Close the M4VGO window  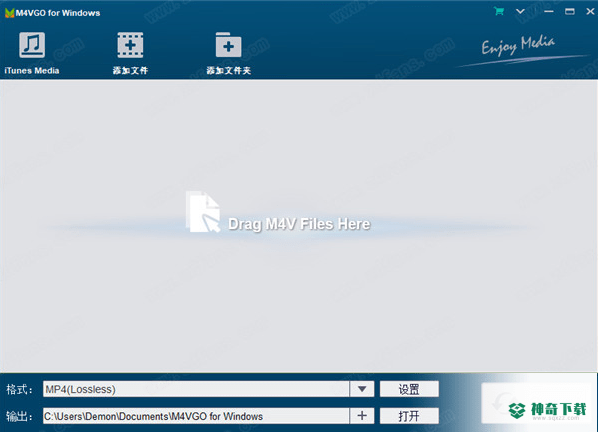(590, 11)
